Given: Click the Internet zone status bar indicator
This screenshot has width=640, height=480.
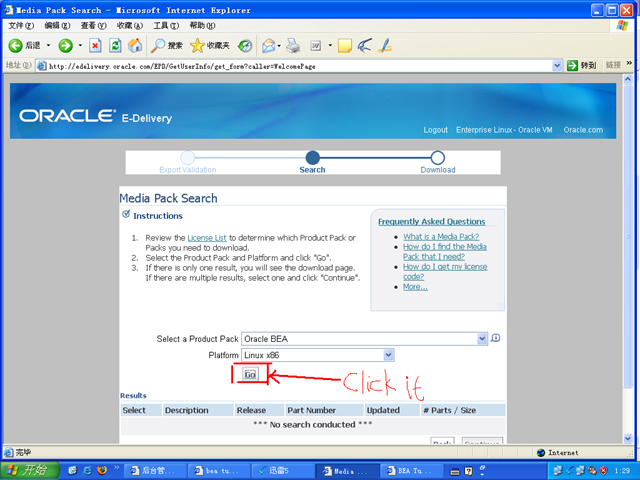Looking at the screenshot, I should [558, 453].
